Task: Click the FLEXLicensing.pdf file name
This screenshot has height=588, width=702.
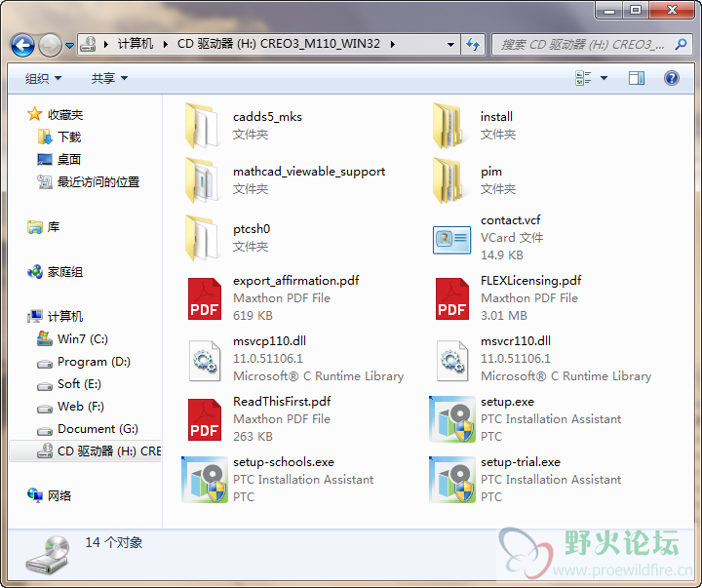Action: 531,281
